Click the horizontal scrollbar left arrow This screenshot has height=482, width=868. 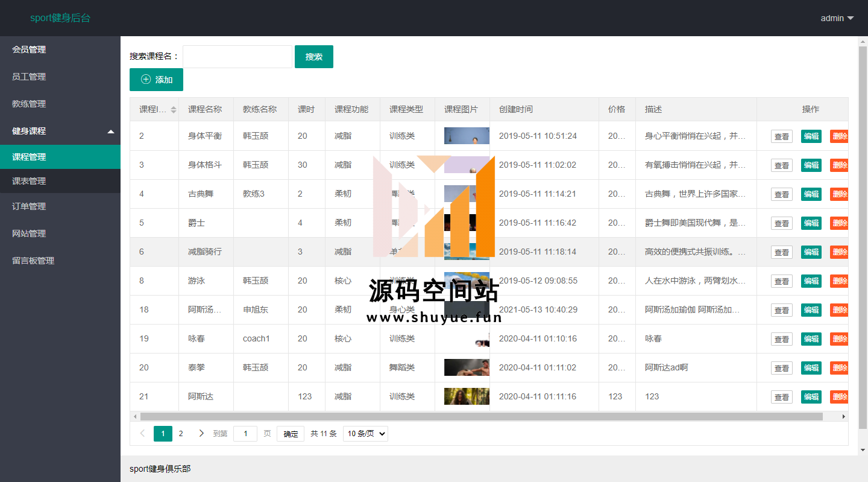click(135, 416)
